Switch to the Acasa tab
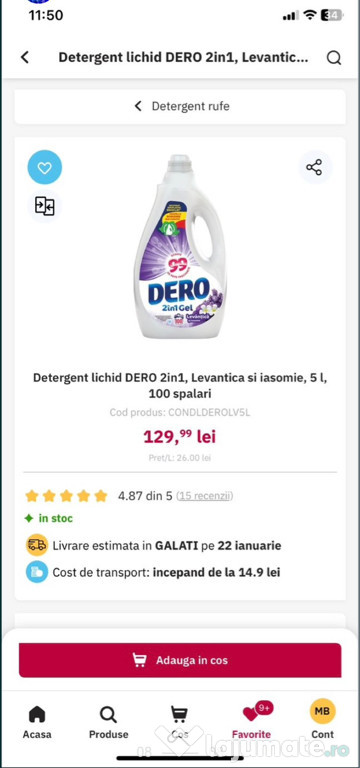The width and height of the screenshot is (360, 768). pyautogui.click(x=37, y=721)
